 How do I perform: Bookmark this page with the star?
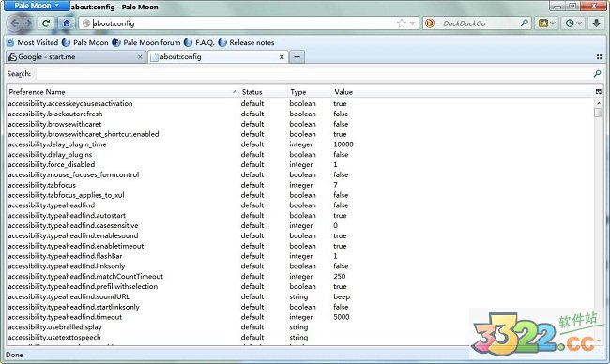coord(402,23)
